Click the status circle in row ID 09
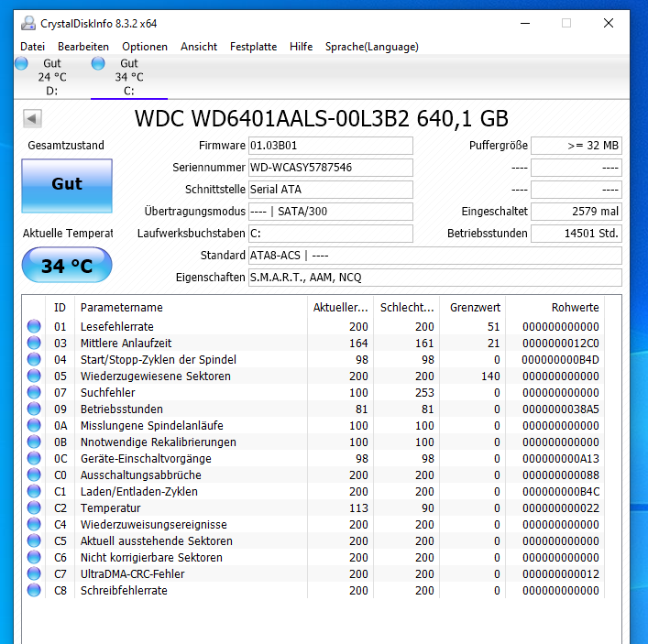 34,409
